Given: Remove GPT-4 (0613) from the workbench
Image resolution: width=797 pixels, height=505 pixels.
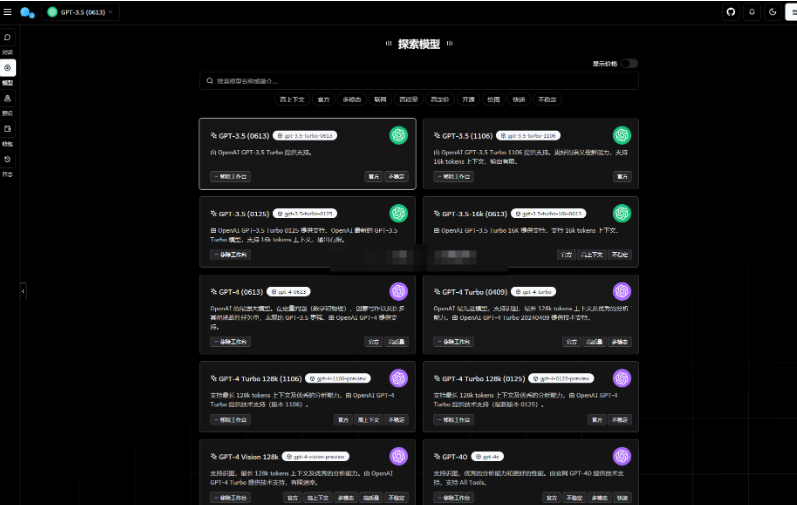Looking at the screenshot, I should point(230,341).
